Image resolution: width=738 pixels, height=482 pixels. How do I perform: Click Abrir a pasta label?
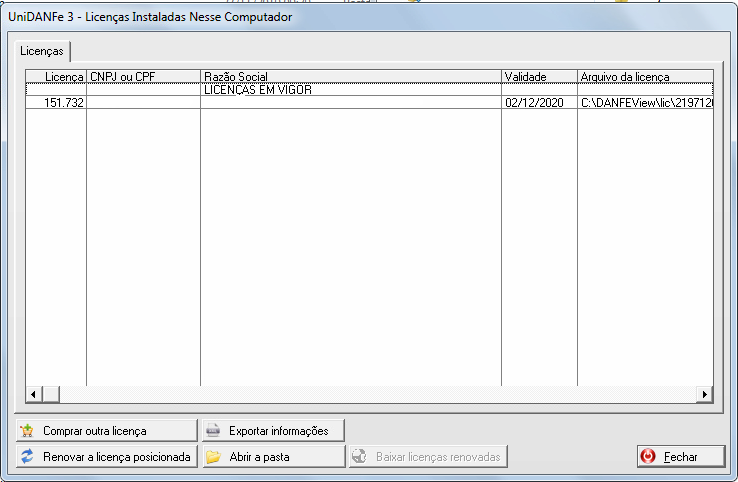click(x=259, y=457)
